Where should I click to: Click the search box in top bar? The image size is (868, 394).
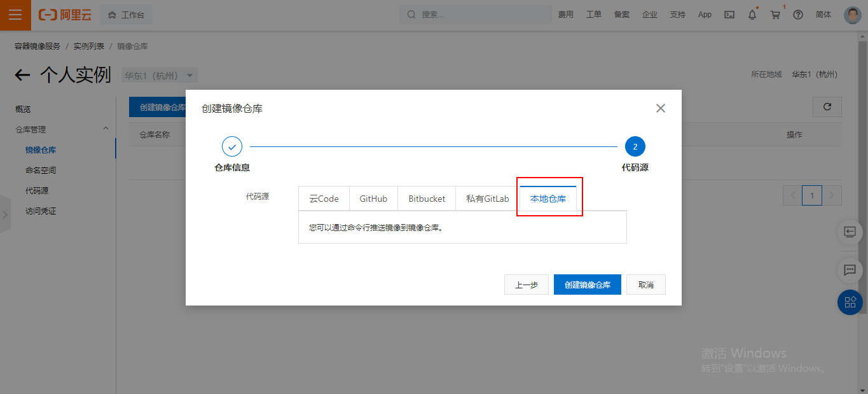click(x=476, y=15)
